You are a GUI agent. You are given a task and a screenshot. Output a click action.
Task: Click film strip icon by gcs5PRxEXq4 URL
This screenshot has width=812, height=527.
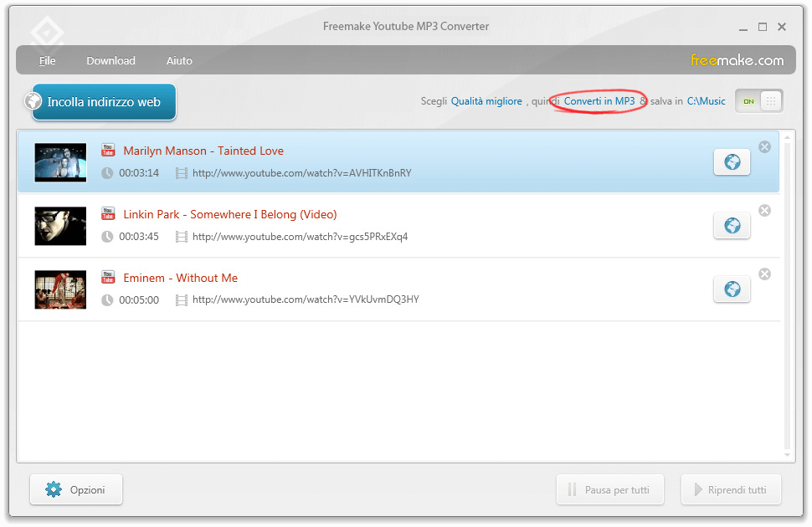point(182,237)
